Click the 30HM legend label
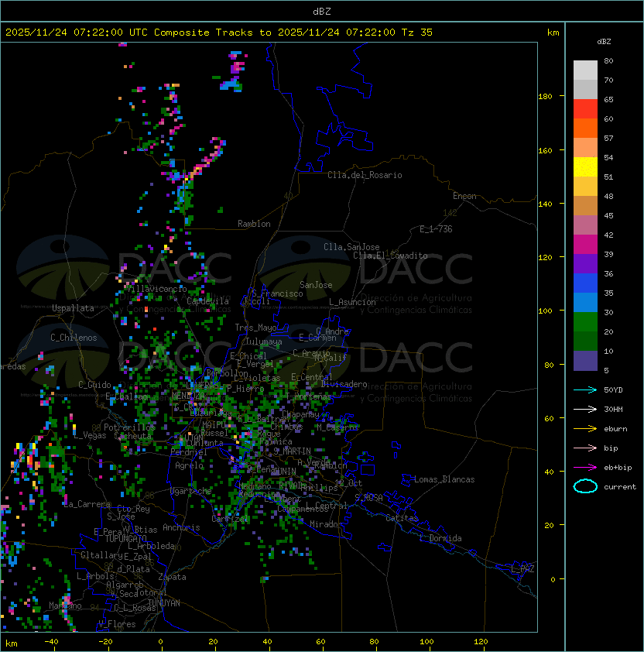Image resolution: width=644 pixels, height=652 pixels. click(x=613, y=409)
